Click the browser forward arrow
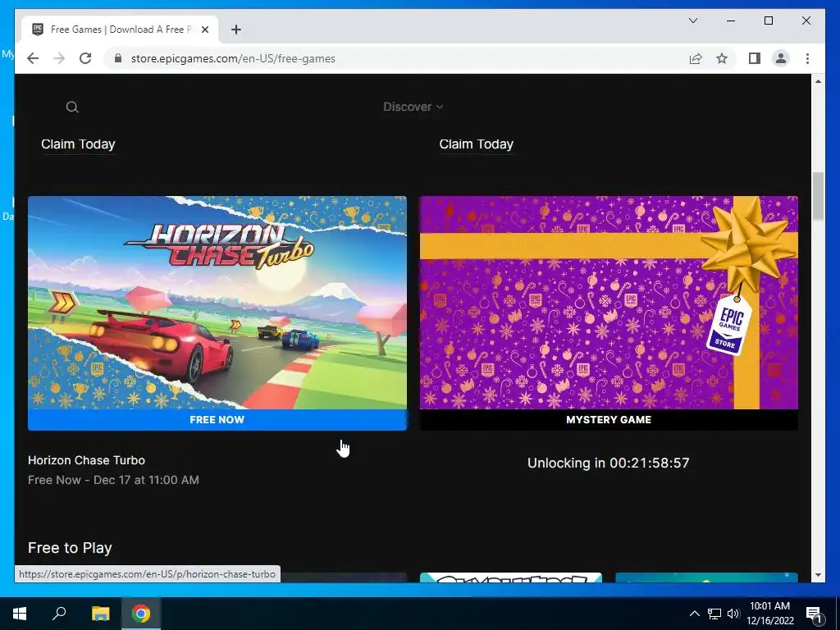 tap(59, 58)
